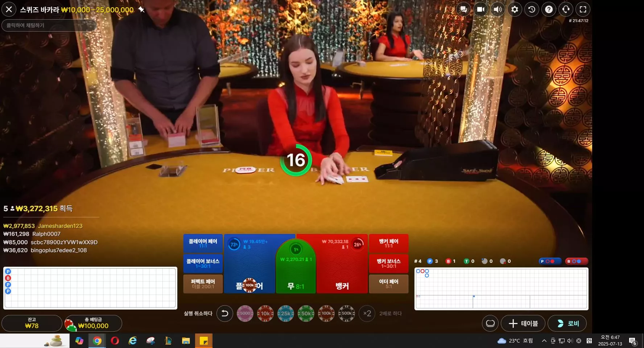Click the balance display showing ₩78
The image size is (644, 348).
pos(32,323)
